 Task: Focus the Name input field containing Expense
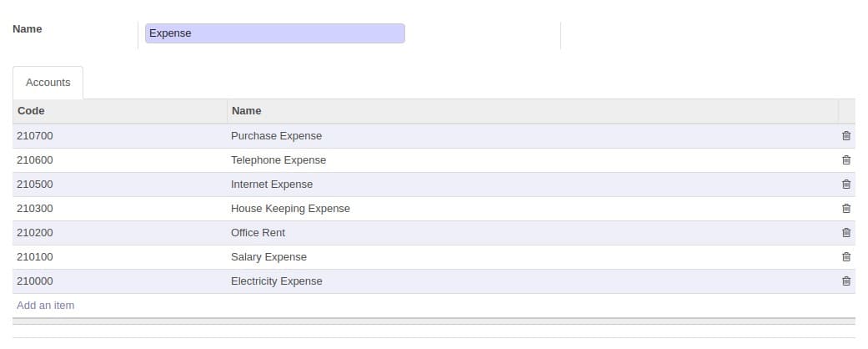pos(274,33)
